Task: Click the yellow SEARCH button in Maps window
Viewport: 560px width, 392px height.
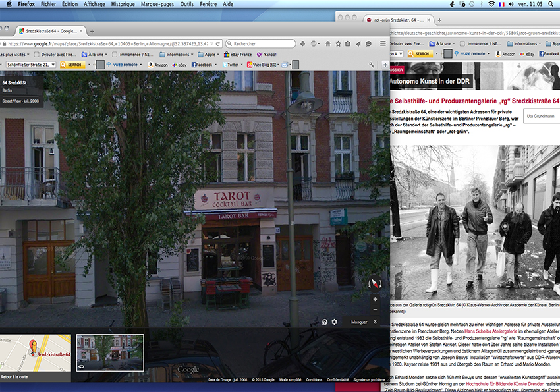Action: pyautogui.click(x=72, y=65)
